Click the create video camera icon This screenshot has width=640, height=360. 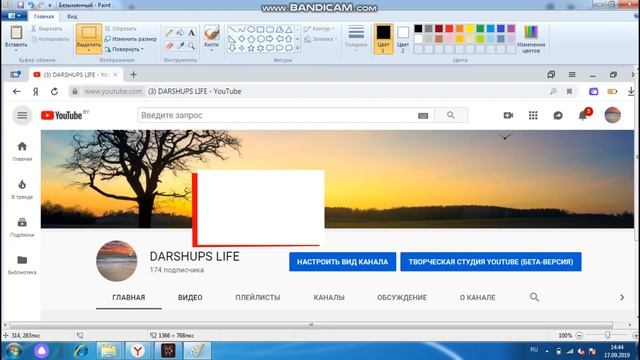(x=508, y=116)
